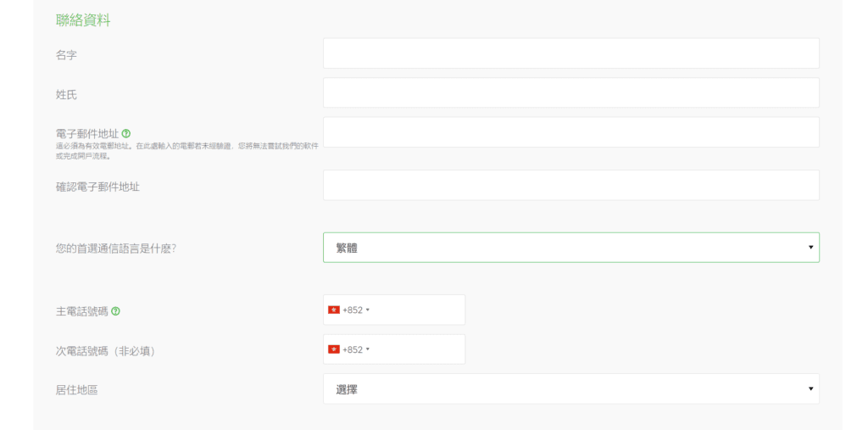868x430 pixels.
Task: Focus the 姓氏 text field
Action: [570, 92]
